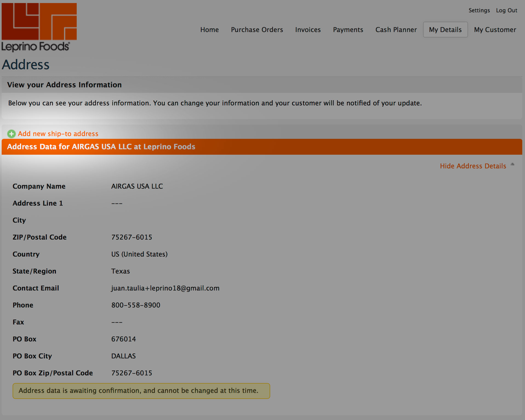Open the Invoices section
The width and height of the screenshot is (525, 420).
308,30
